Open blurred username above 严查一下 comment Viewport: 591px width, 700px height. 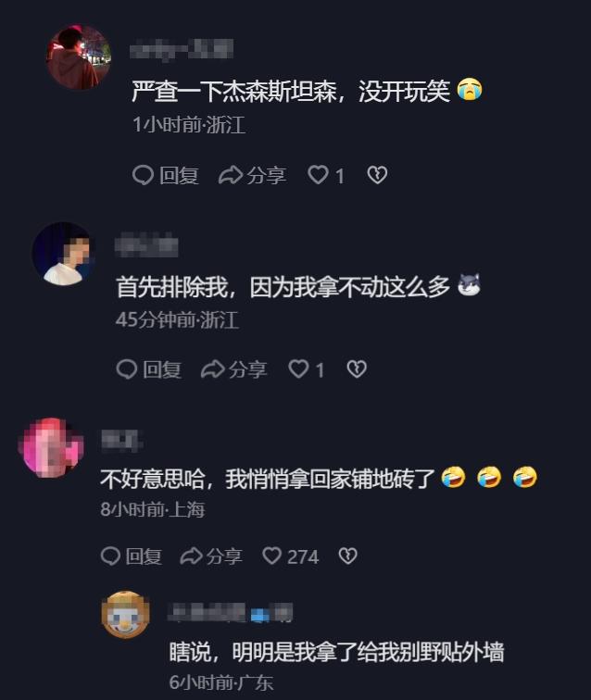182,49
